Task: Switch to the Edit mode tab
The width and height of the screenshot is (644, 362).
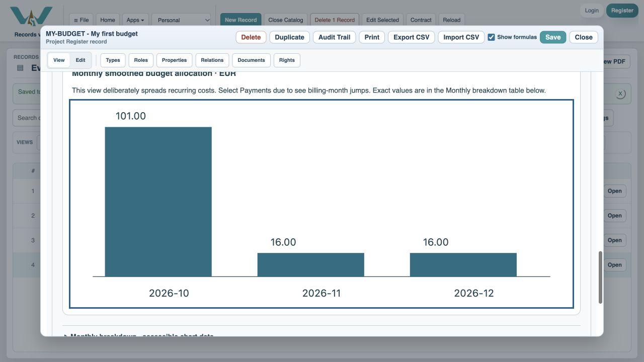Action: pyautogui.click(x=80, y=60)
